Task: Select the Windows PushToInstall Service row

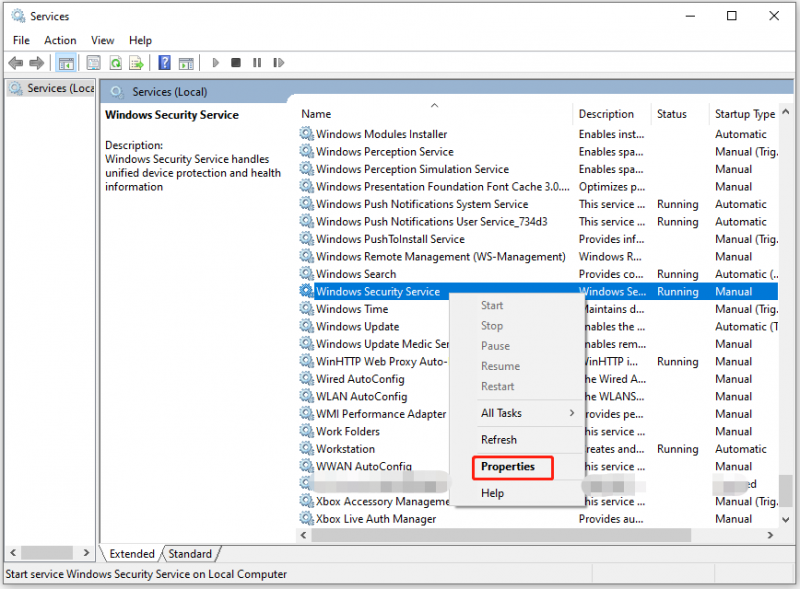Action: tap(538, 239)
